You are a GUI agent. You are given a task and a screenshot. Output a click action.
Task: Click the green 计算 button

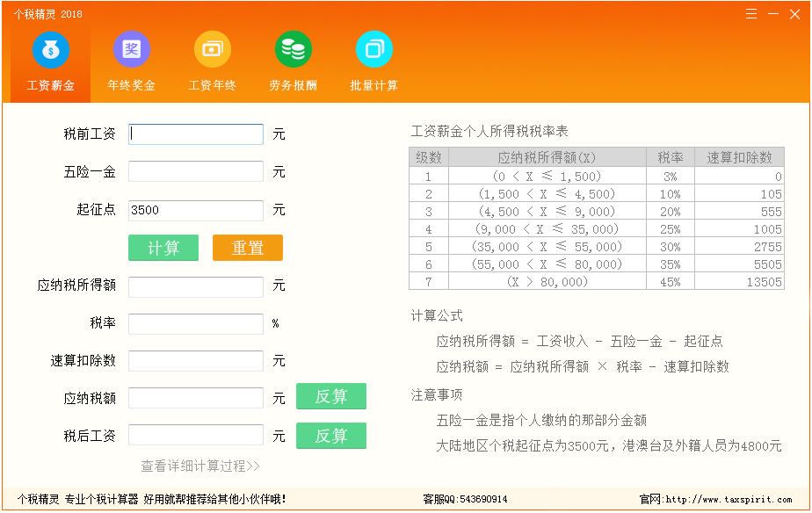pos(163,248)
